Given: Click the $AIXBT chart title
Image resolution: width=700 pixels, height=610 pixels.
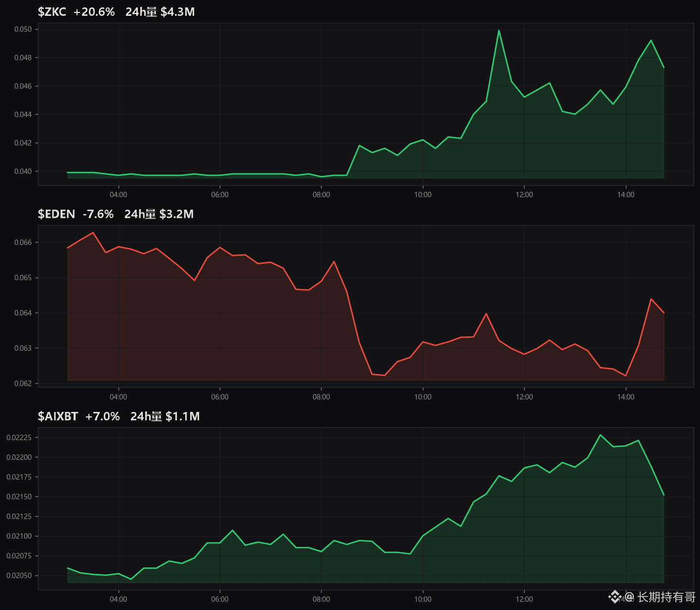Looking at the screenshot, I should (58, 416).
